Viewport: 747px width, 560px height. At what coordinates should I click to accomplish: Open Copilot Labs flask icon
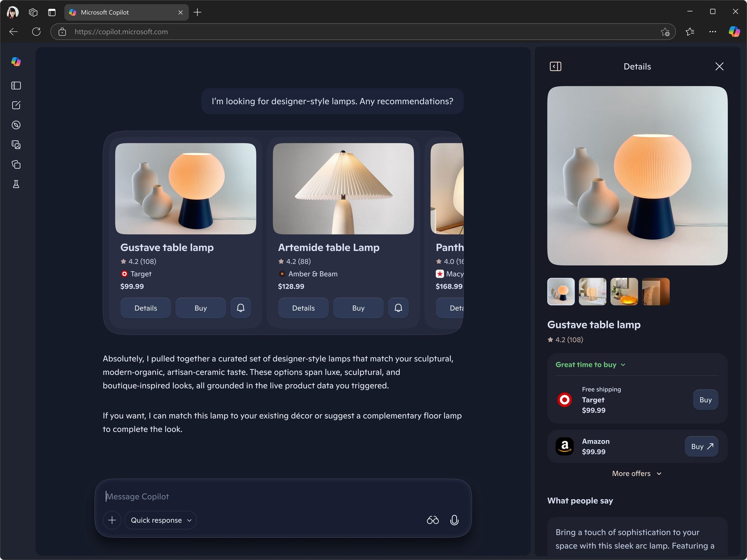point(16,184)
